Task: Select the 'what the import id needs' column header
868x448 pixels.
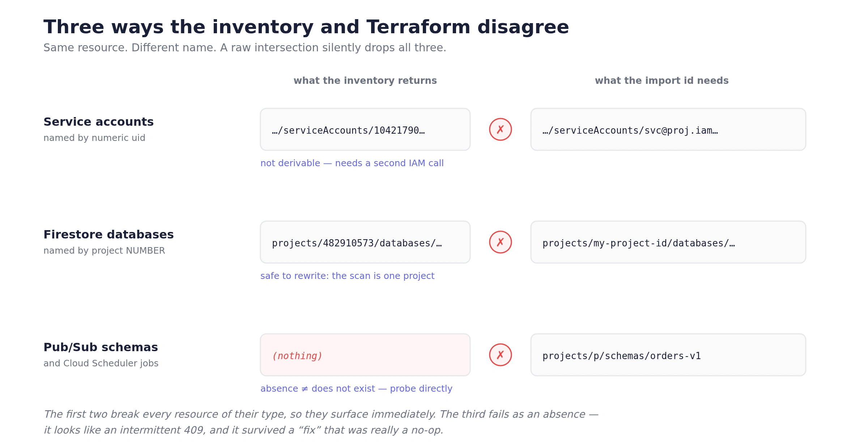Action: click(662, 81)
